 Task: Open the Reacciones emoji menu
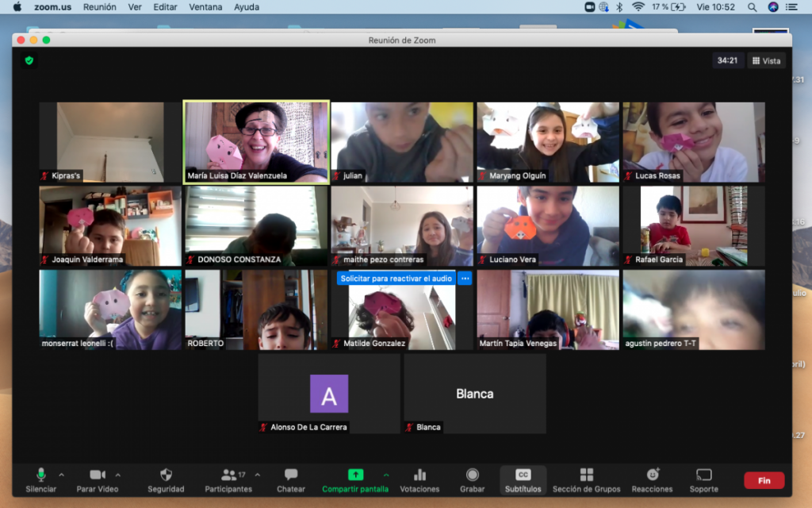point(653,475)
